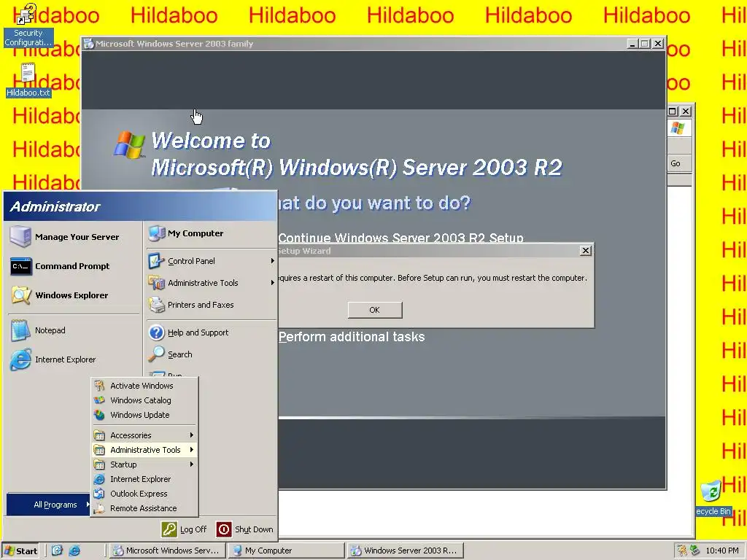Click Perform additional tasks link

point(352,337)
